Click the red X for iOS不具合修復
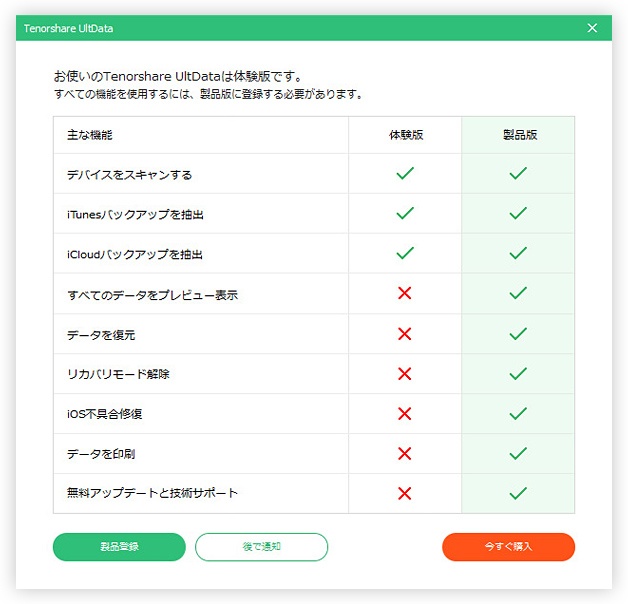Screen dimensions: 628x604 pos(405,413)
